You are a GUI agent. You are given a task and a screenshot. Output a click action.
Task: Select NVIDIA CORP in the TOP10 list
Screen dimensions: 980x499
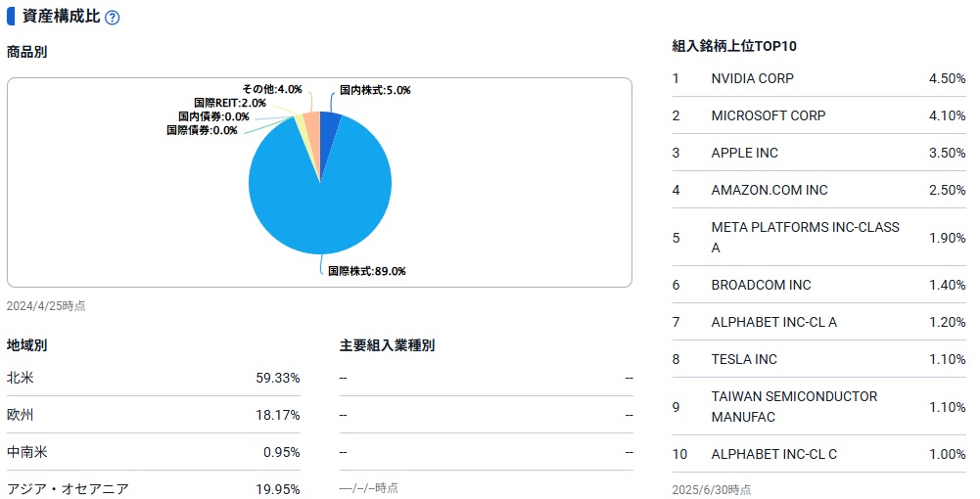click(752, 78)
